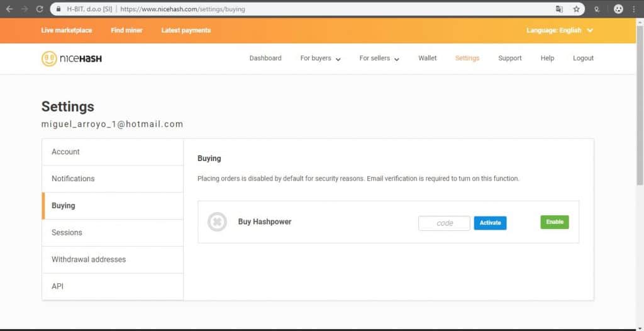
Task: Click the translate page icon in address bar
Action: point(559,9)
